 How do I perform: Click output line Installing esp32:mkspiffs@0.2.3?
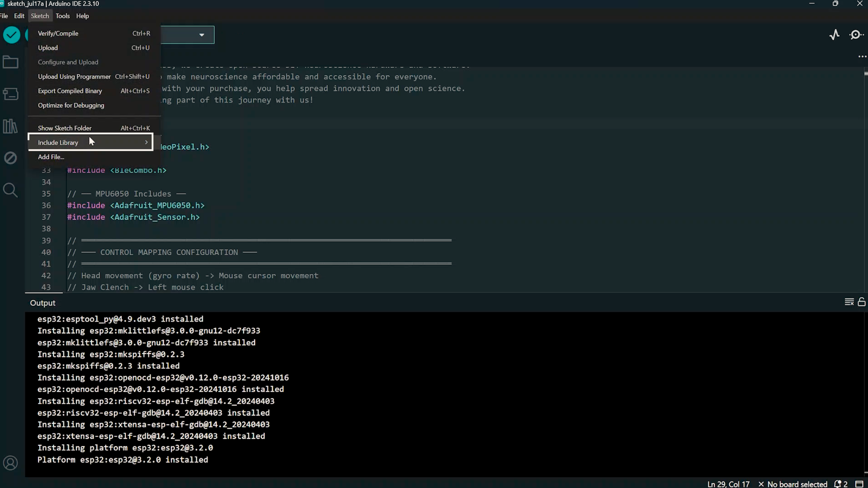(x=111, y=354)
